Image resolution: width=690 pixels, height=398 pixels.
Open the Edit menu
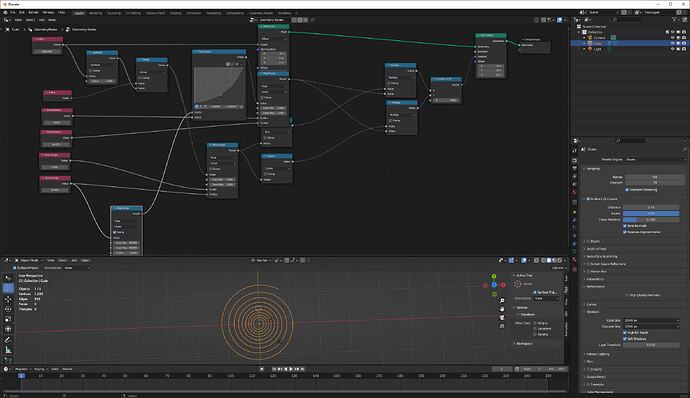pyautogui.click(x=22, y=12)
